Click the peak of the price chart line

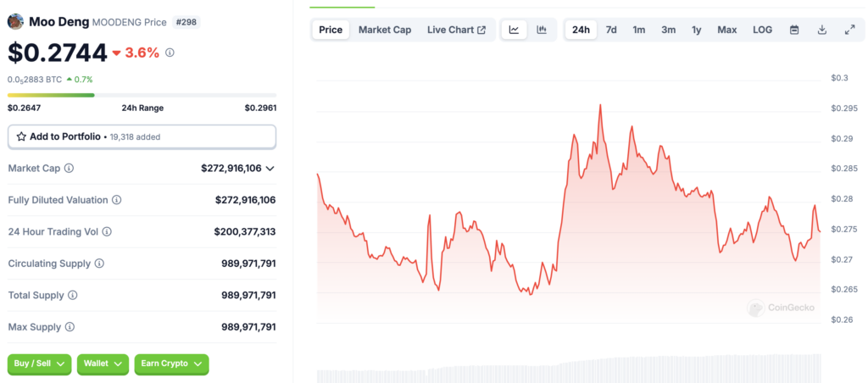(x=600, y=105)
